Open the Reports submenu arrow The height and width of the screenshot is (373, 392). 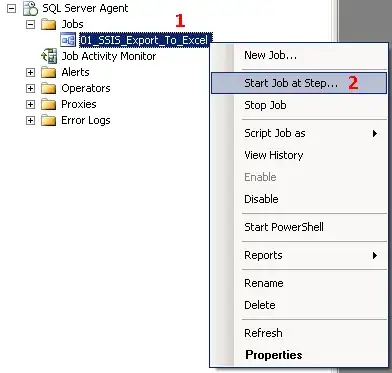375,255
